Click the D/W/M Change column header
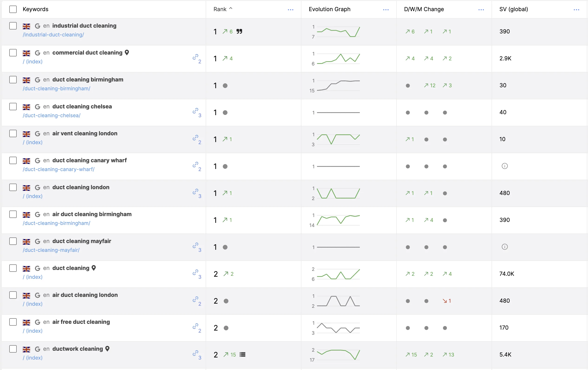The width and height of the screenshot is (588, 370). click(x=424, y=9)
